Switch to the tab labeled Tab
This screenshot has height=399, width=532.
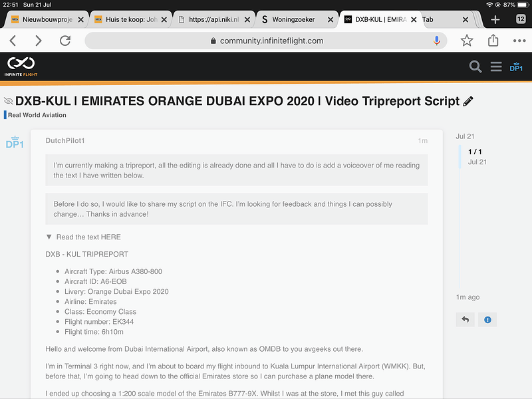pos(440,20)
